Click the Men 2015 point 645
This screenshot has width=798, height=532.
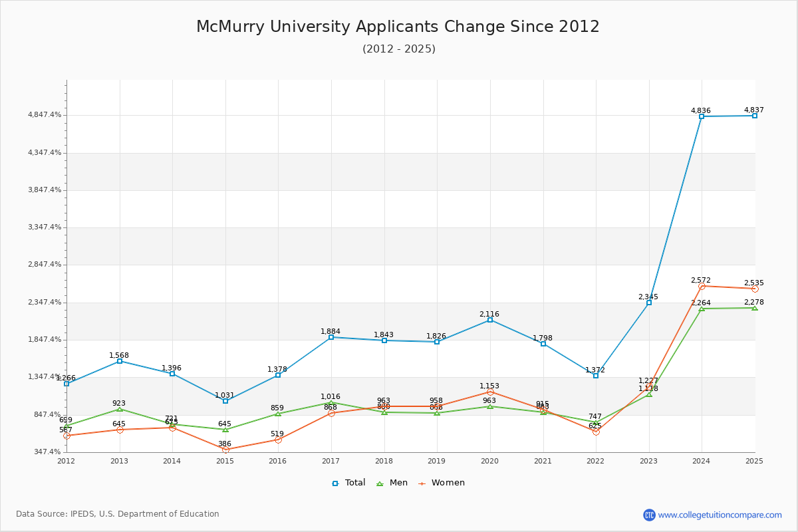pos(225,430)
